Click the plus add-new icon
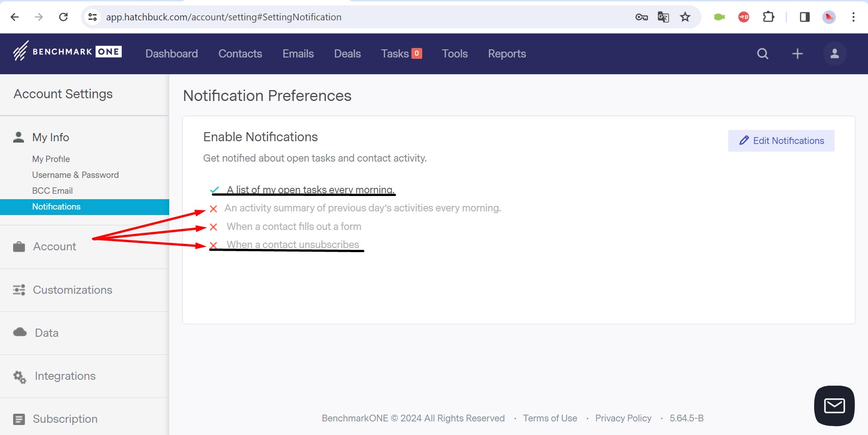 797,54
